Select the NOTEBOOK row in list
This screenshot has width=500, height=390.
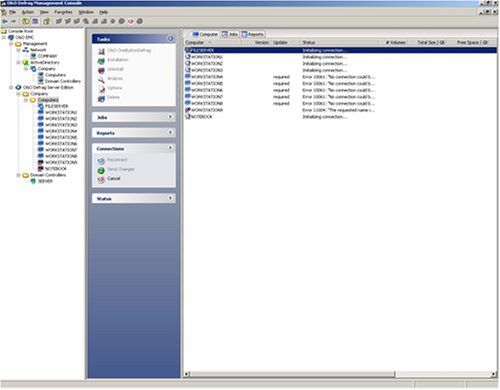pyautogui.click(x=340, y=117)
